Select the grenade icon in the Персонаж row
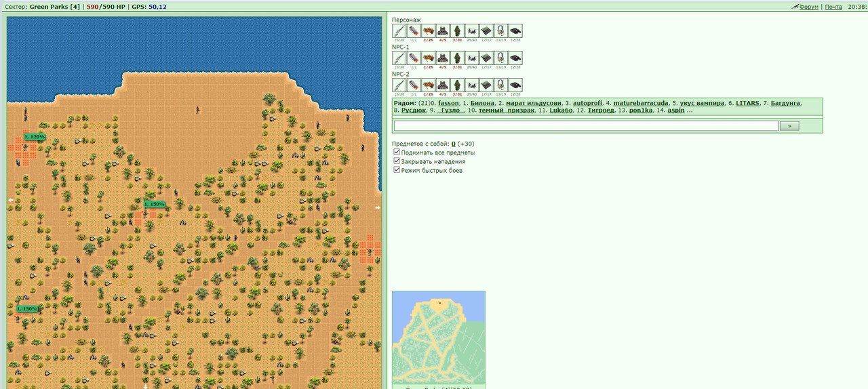This screenshot has width=868, height=389. pos(414,30)
